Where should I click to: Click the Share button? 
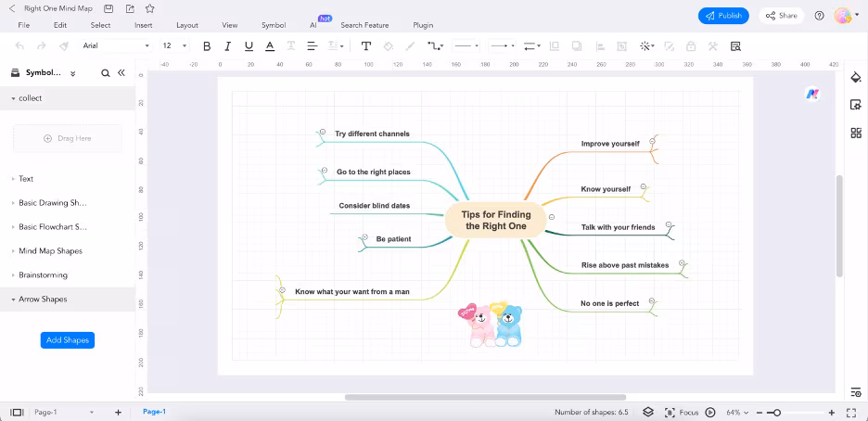[x=781, y=16]
